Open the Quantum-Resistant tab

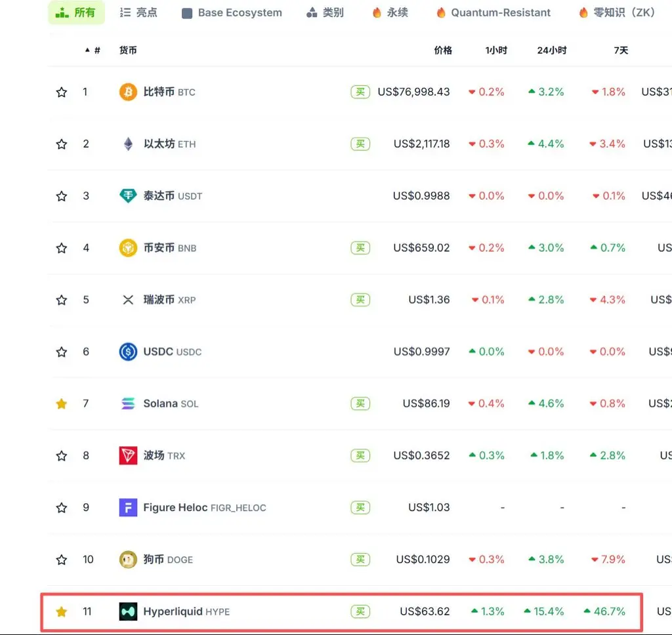(x=493, y=13)
